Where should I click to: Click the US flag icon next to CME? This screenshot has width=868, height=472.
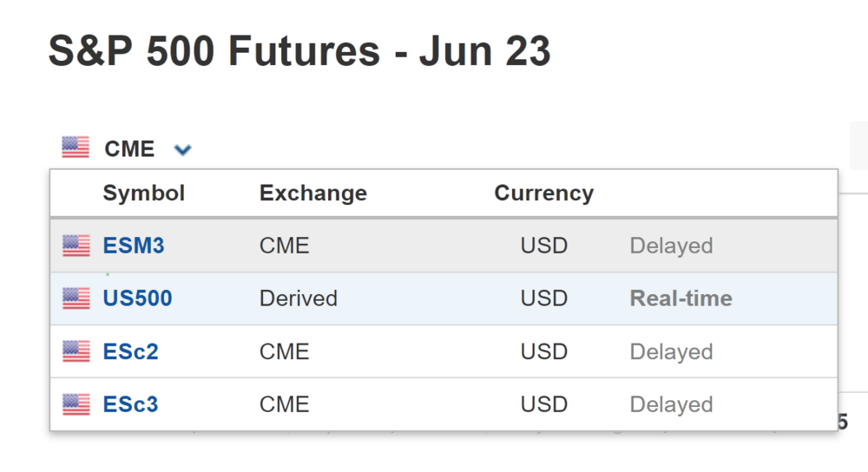(76, 148)
